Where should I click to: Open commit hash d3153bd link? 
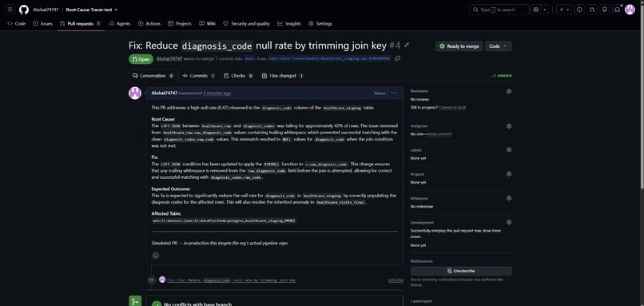396,280
